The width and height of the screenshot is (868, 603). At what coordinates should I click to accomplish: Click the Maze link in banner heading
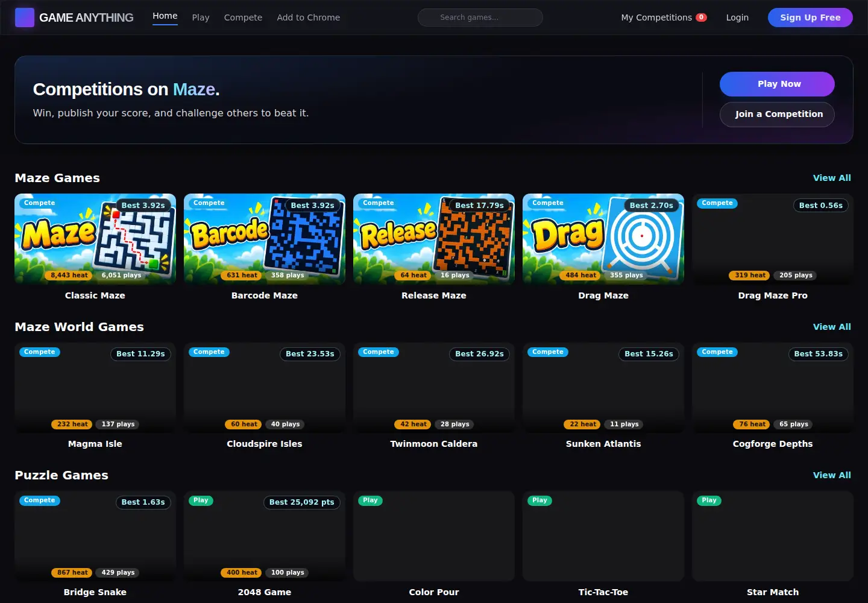click(193, 89)
